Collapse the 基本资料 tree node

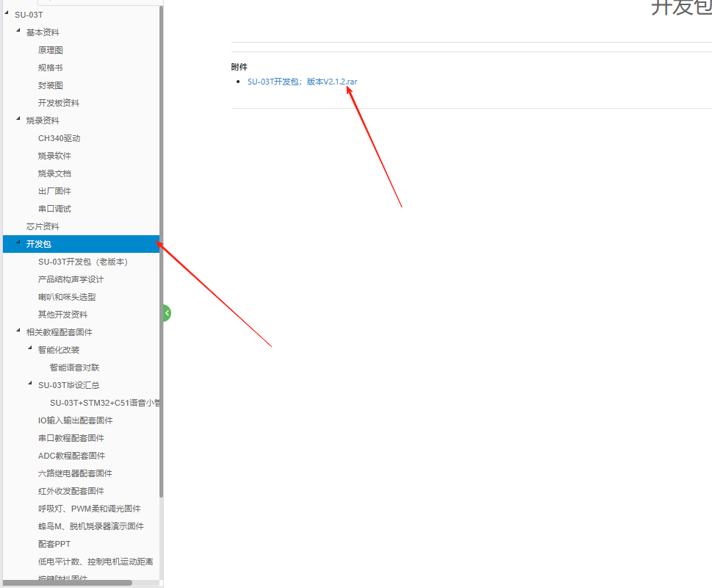(x=18, y=31)
